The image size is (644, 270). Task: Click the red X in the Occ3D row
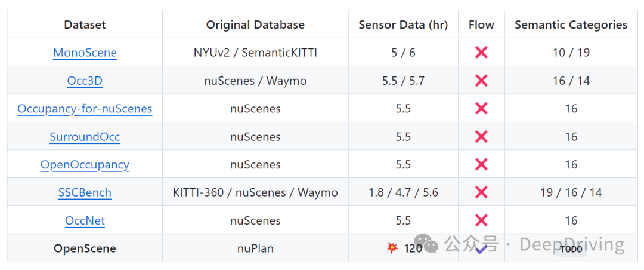click(481, 81)
